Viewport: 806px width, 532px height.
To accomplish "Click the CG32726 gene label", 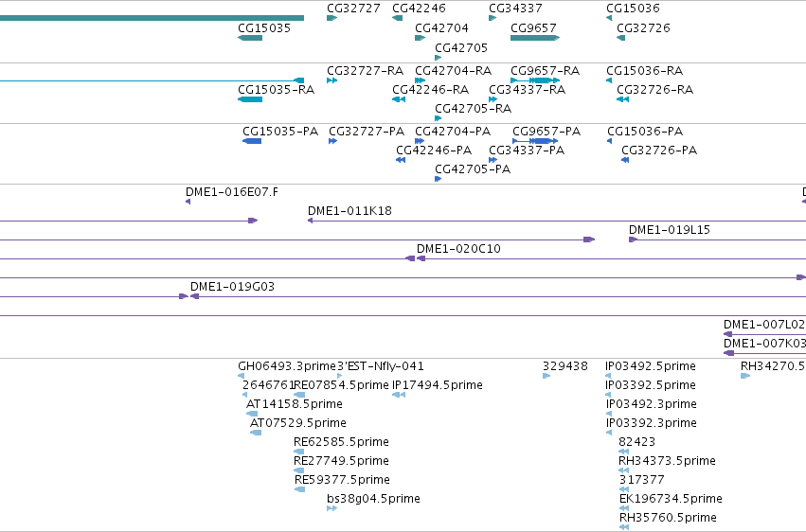I will 643,28.
